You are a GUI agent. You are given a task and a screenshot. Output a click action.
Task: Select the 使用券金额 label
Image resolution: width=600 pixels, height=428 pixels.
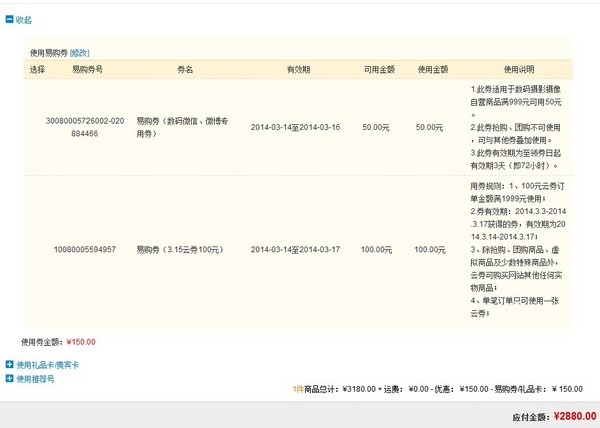coord(41,342)
